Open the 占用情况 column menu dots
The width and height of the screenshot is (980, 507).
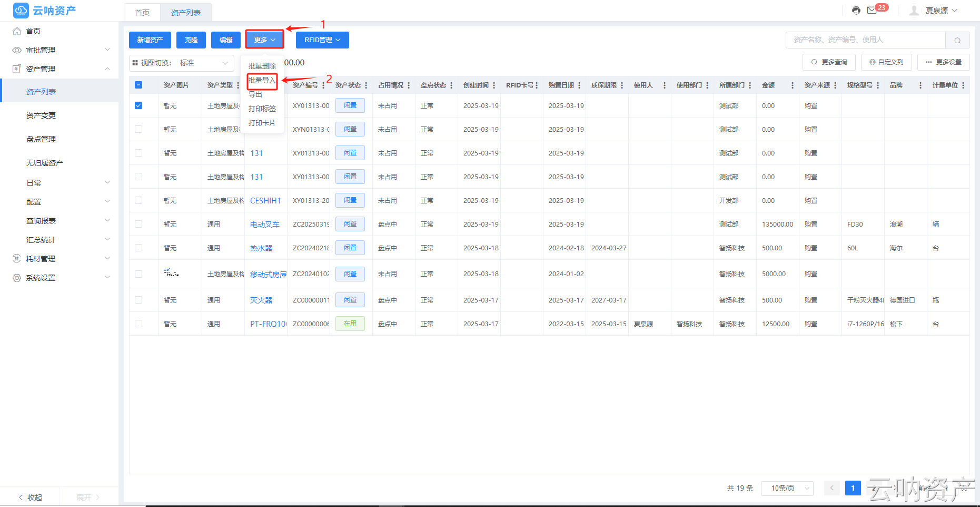click(409, 85)
